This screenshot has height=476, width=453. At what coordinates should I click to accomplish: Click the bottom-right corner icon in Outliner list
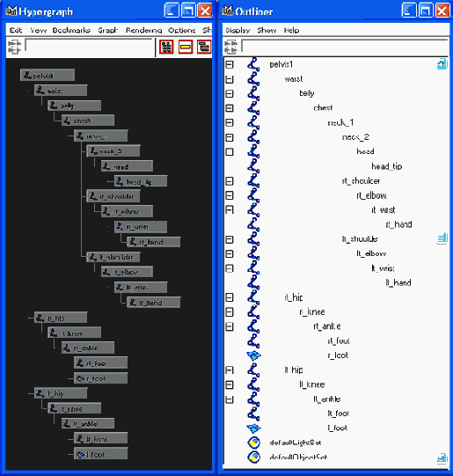(442, 458)
